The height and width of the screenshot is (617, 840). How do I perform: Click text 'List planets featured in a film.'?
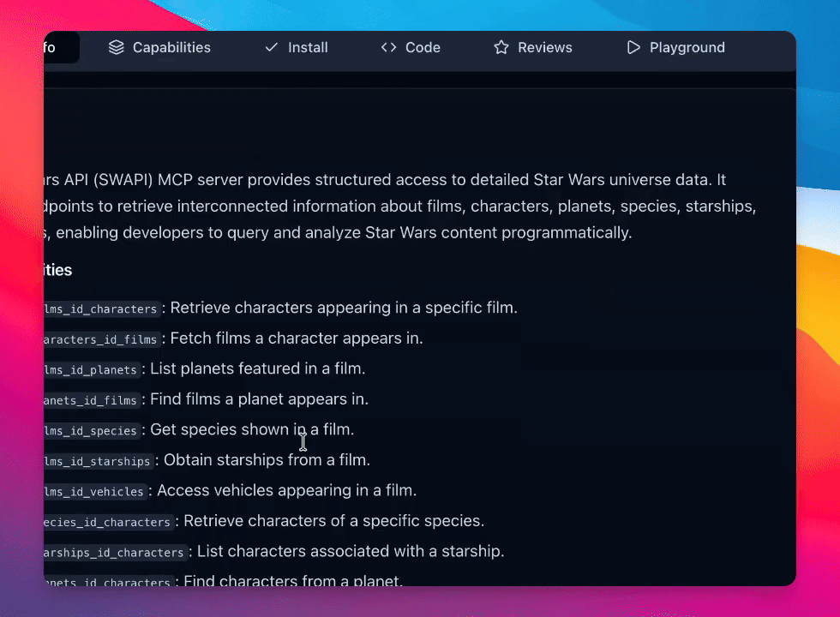[258, 369]
